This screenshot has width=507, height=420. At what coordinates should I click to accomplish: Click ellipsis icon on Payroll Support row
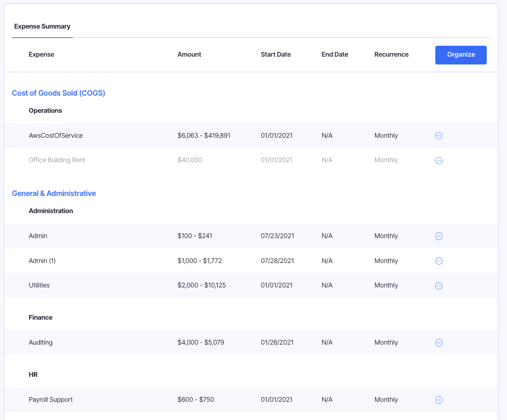[x=438, y=400]
